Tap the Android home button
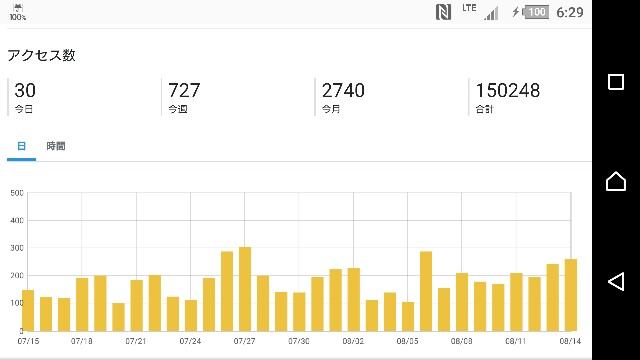 [616, 181]
